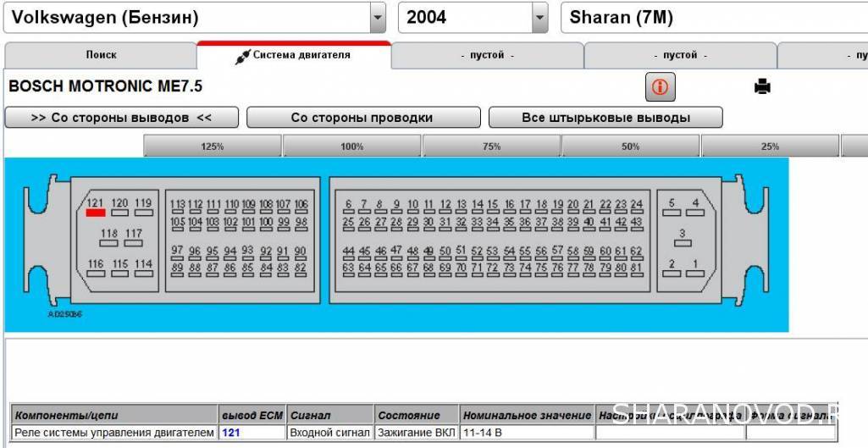This screenshot has height=448, width=868.
Task: Open the Sharan (7M) model field
Action: 711,18
